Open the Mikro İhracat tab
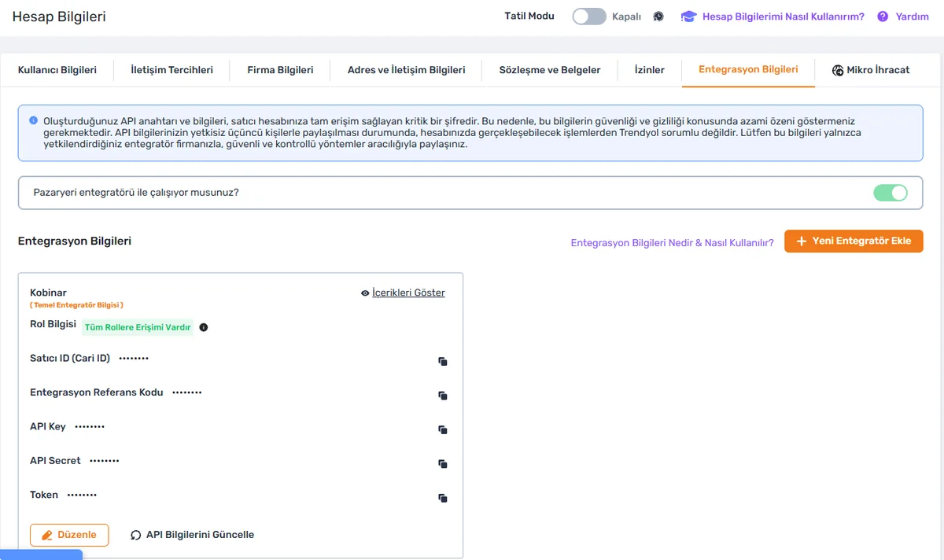The width and height of the screenshot is (944, 560). tap(871, 70)
